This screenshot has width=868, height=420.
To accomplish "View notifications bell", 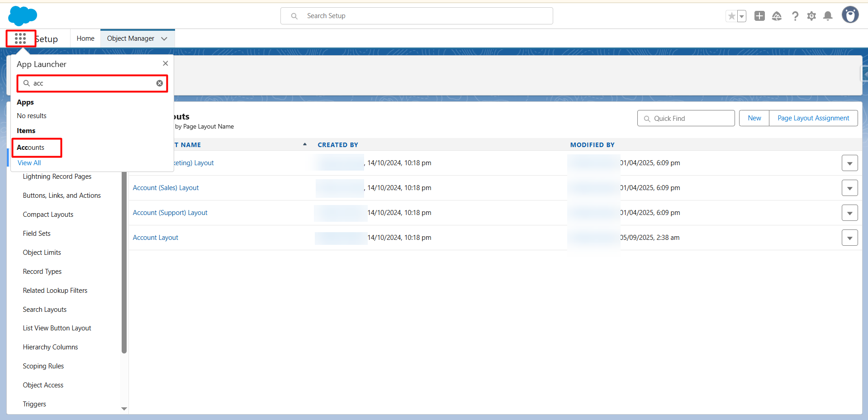I will pyautogui.click(x=828, y=16).
